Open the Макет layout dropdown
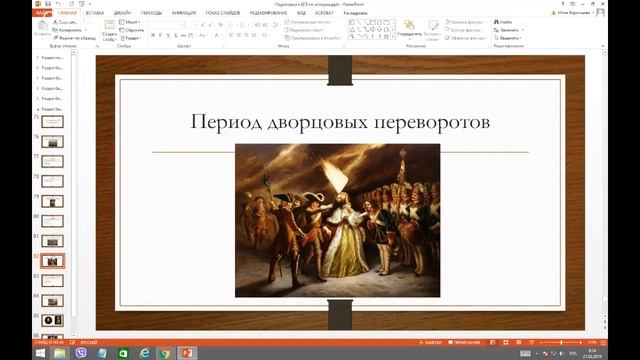 (x=130, y=22)
